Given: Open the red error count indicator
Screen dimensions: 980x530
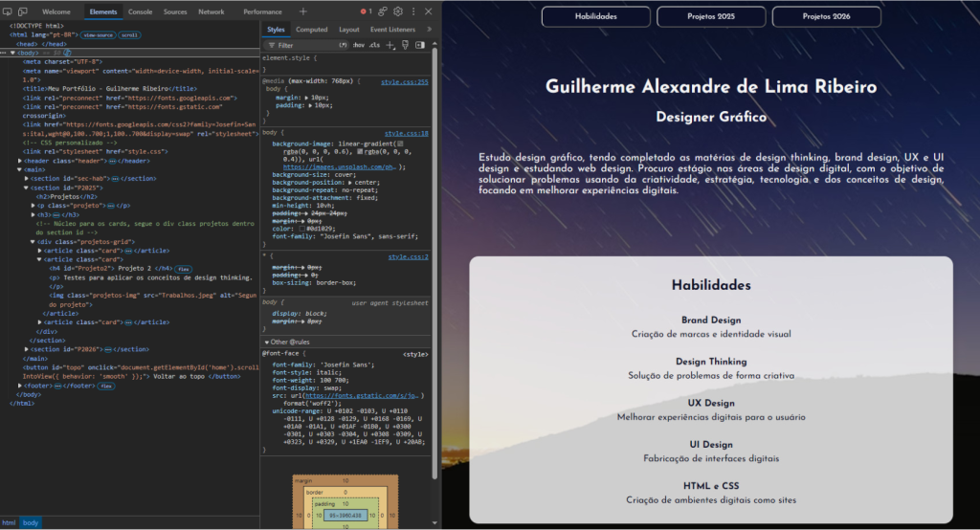Looking at the screenshot, I should click(x=366, y=11).
